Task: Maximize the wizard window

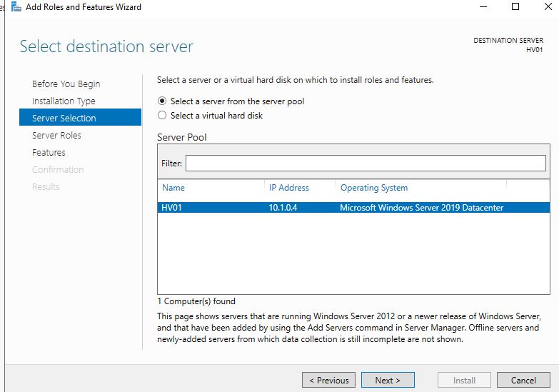Action: coord(515,7)
